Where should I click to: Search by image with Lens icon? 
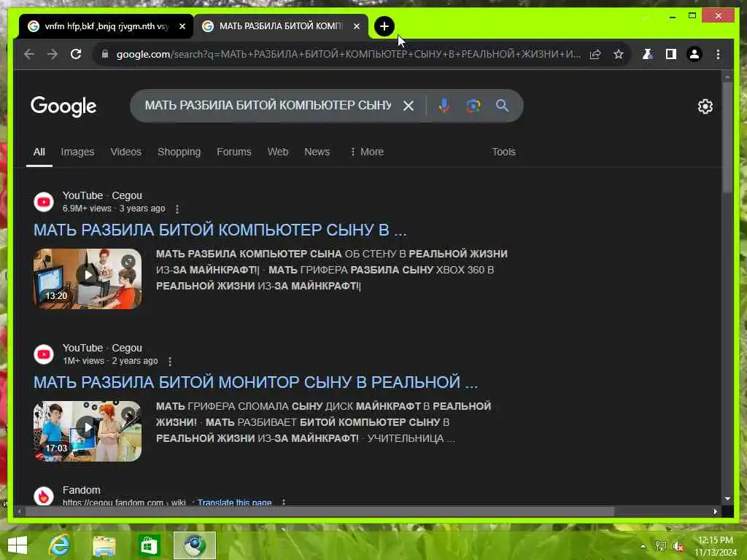(x=473, y=106)
